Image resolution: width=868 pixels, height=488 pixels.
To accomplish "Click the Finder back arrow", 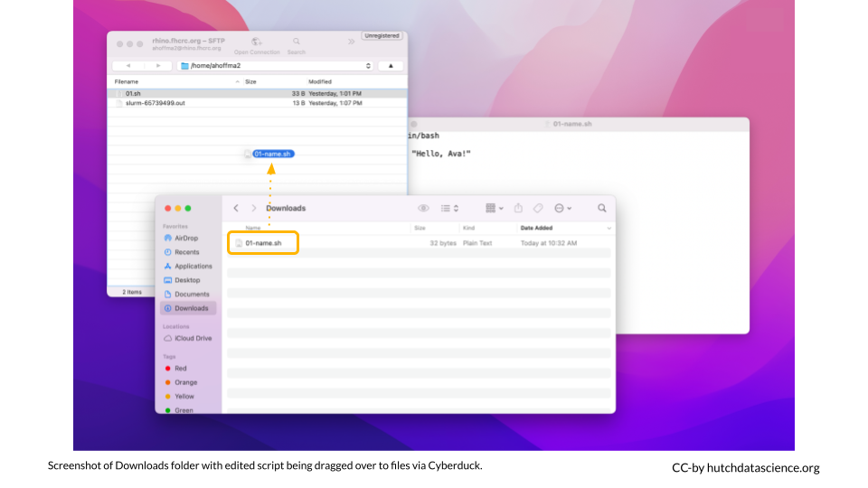I will (x=236, y=208).
